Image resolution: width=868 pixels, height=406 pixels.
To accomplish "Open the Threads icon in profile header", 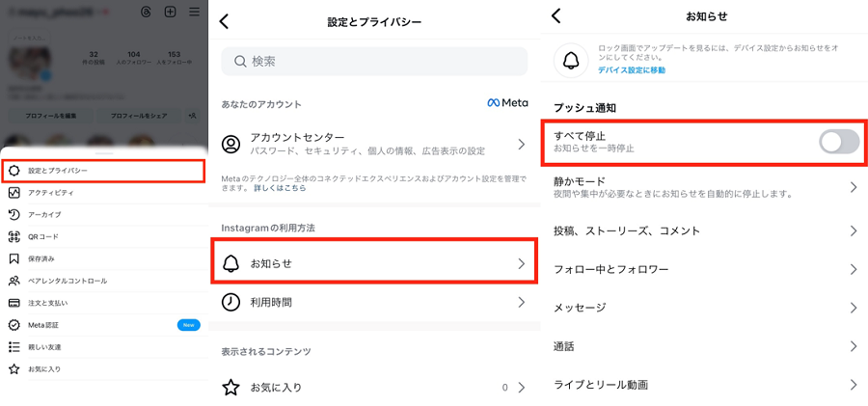I will [147, 13].
